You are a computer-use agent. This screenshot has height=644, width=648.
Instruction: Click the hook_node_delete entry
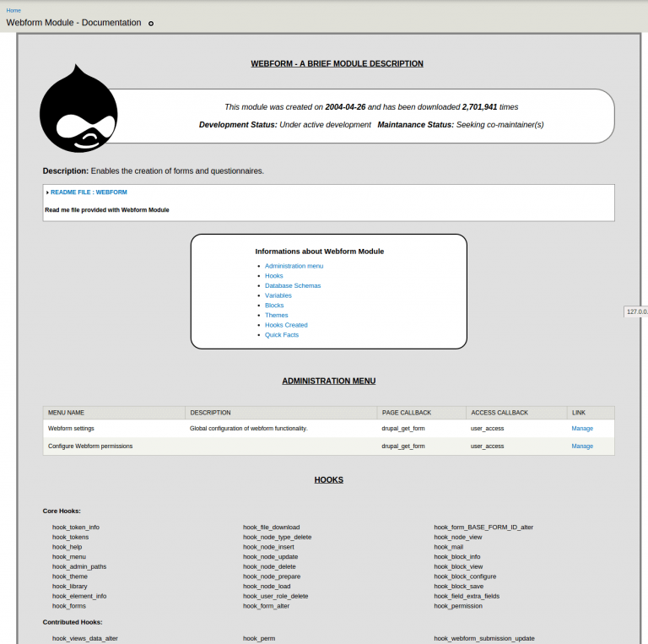269,566
